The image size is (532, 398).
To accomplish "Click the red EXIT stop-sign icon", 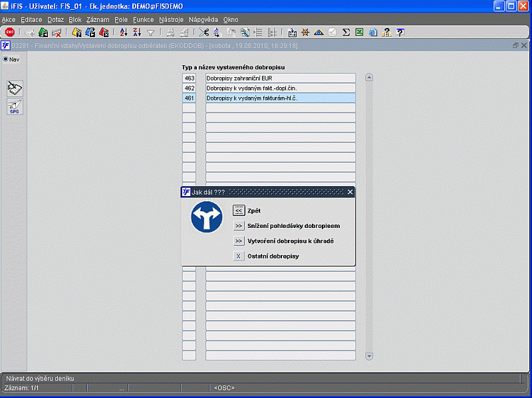I will tap(10, 32).
